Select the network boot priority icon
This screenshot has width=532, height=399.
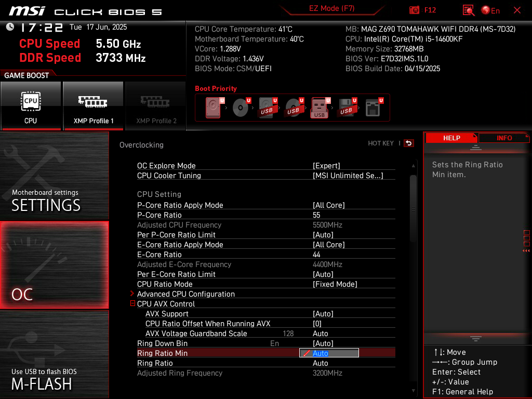374,108
